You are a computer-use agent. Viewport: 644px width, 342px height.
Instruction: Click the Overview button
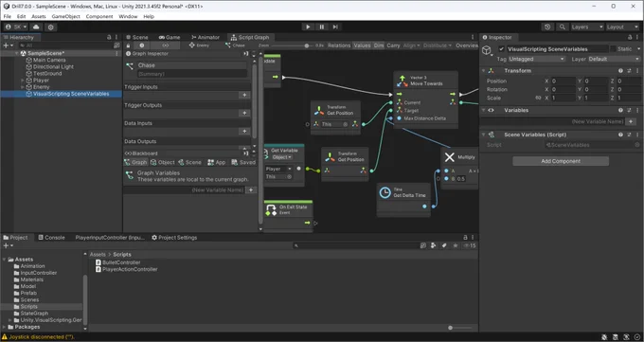click(x=467, y=45)
